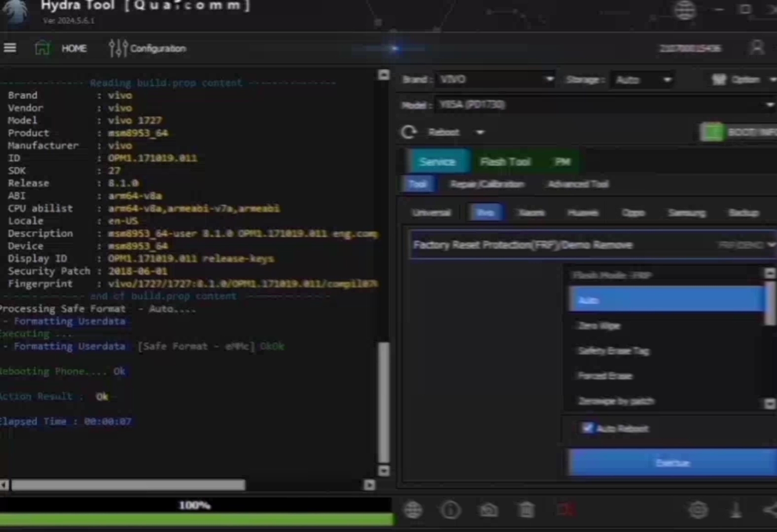The width and height of the screenshot is (777, 532).
Task: Click the info icon in bottom toolbar
Action: click(x=450, y=510)
